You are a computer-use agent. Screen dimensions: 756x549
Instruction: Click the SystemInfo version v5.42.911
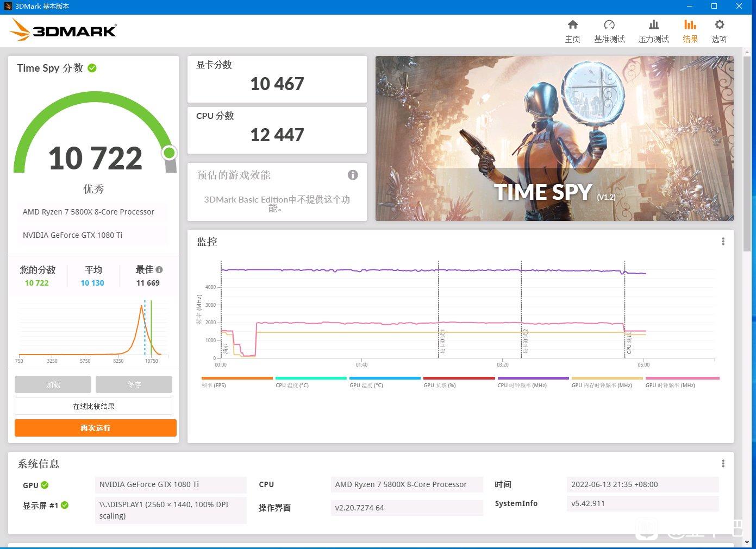pyautogui.click(x=642, y=503)
